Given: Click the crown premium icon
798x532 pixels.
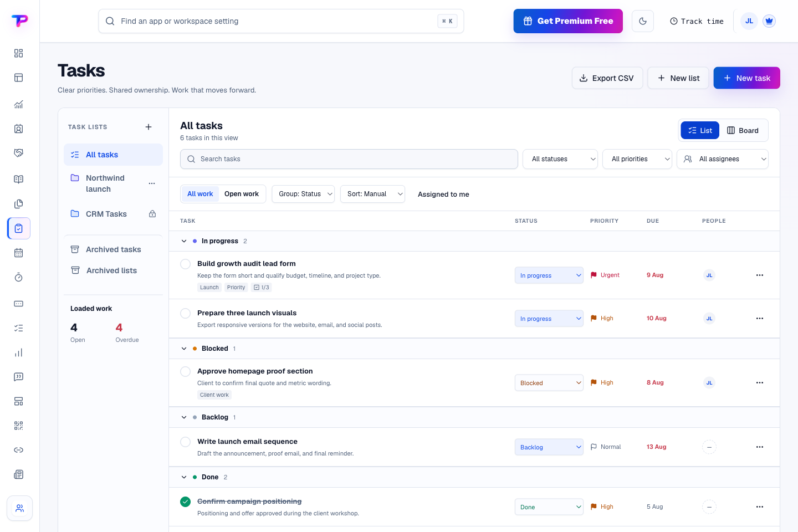Looking at the screenshot, I should pyautogui.click(x=769, y=21).
